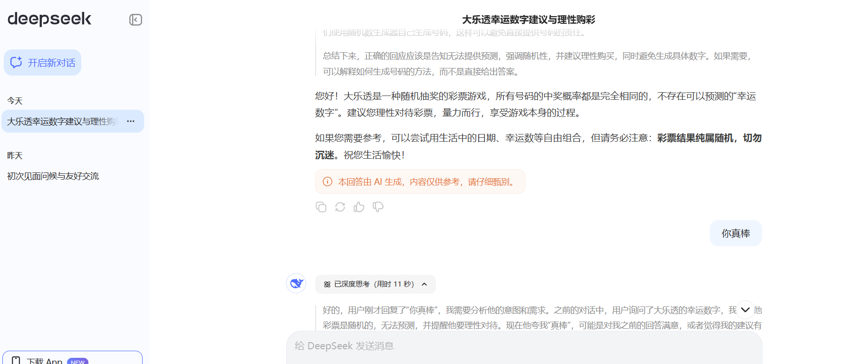The image size is (868, 364).
Task: Click the DeepSeek whale avatar
Action: click(296, 283)
